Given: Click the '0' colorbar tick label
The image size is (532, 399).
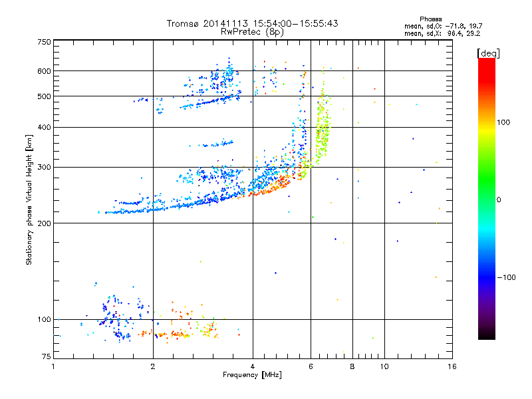Looking at the screenshot, I should [499, 200].
